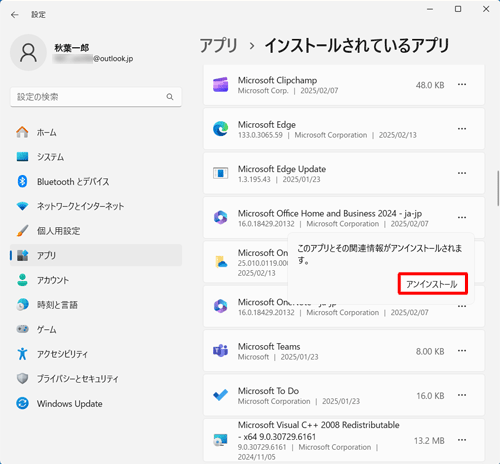Open Bluetooth とデバイス category
The width and height of the screenshot is (500, 464).
[96, 182]
